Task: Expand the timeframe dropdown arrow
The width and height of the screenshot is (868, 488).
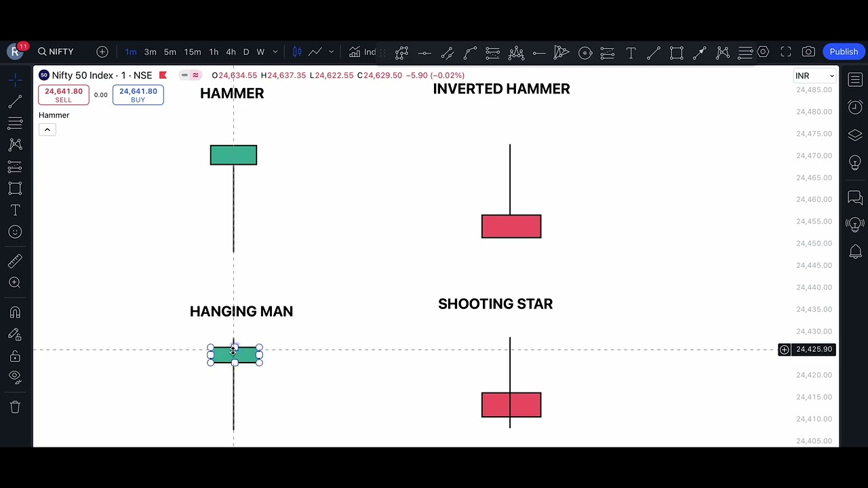Action: pos(275,52)
